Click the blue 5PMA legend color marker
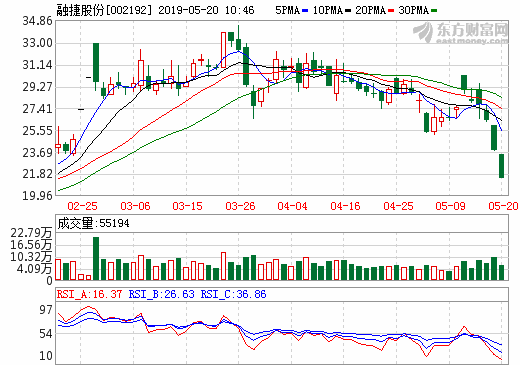 pos(305,11)
